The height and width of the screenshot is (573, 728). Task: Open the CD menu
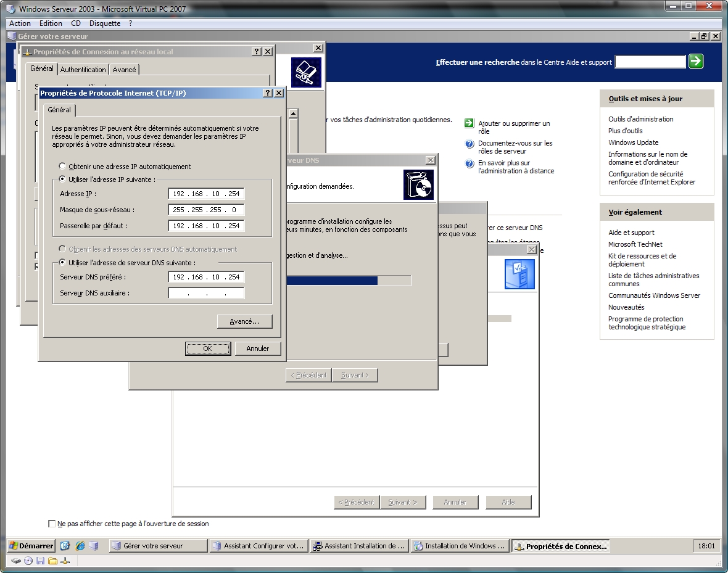(x=76, y=23)
